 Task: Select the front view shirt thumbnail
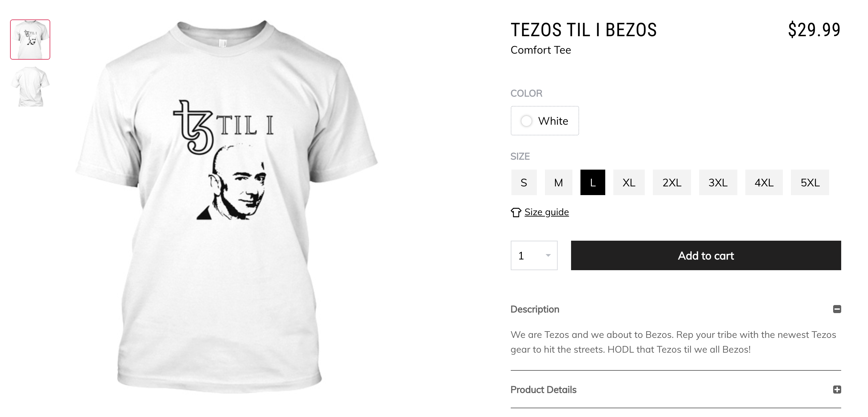[x=30, y=40]
